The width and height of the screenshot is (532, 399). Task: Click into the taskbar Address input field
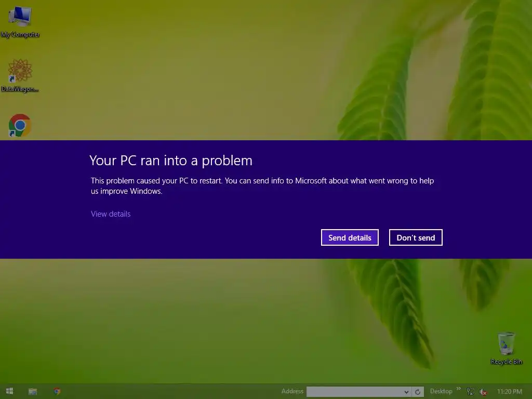point(354,392)
